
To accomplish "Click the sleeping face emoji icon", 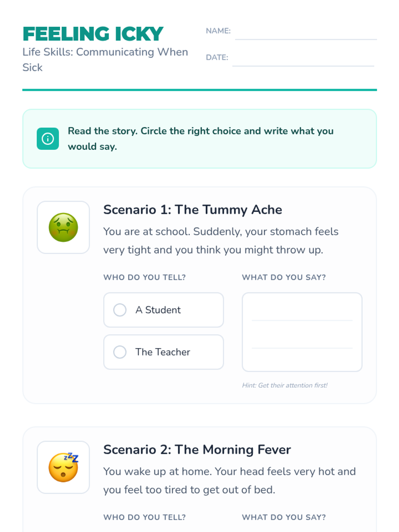I will [63, 467].
